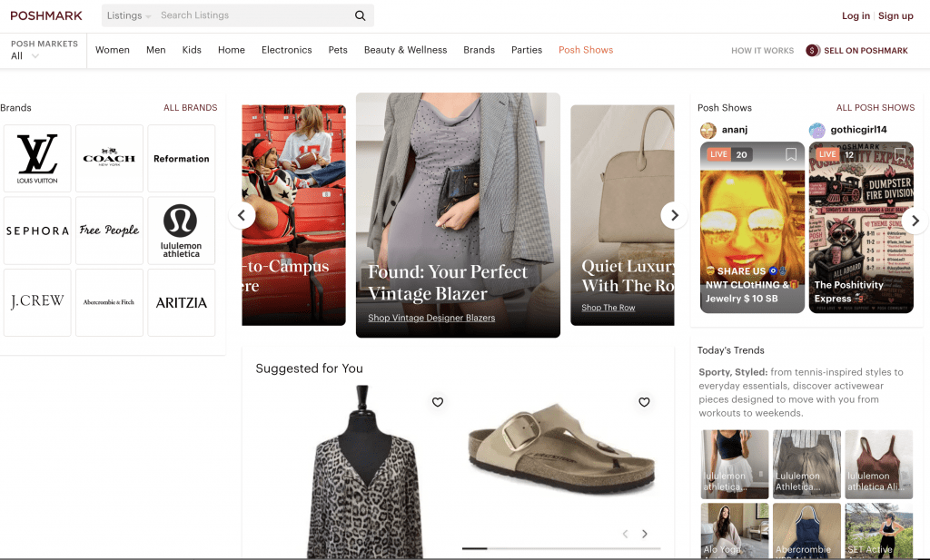Click Shop The Row link
This screenshot has height=560, width=930.
point(608,308)
